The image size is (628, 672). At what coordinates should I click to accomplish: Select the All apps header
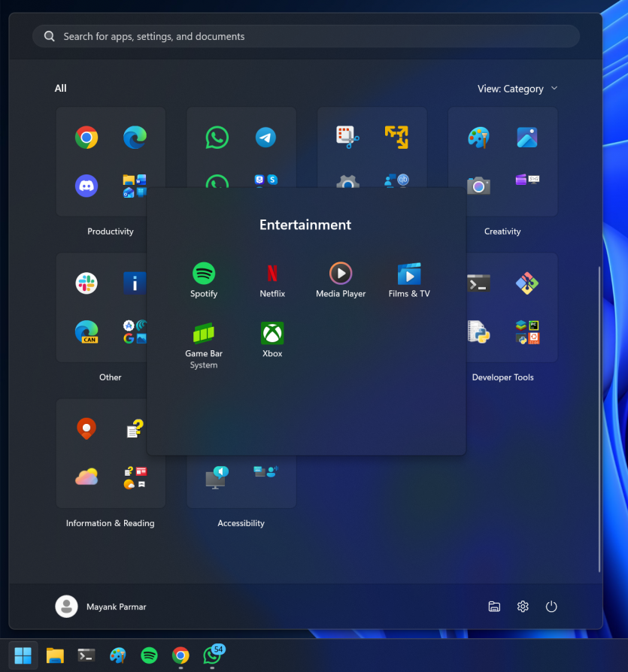click(x=60, y=88)
